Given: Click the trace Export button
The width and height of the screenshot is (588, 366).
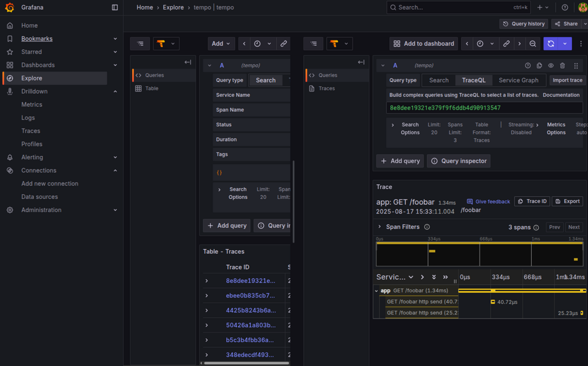Looking at the screenshot, I should (568, 201).
